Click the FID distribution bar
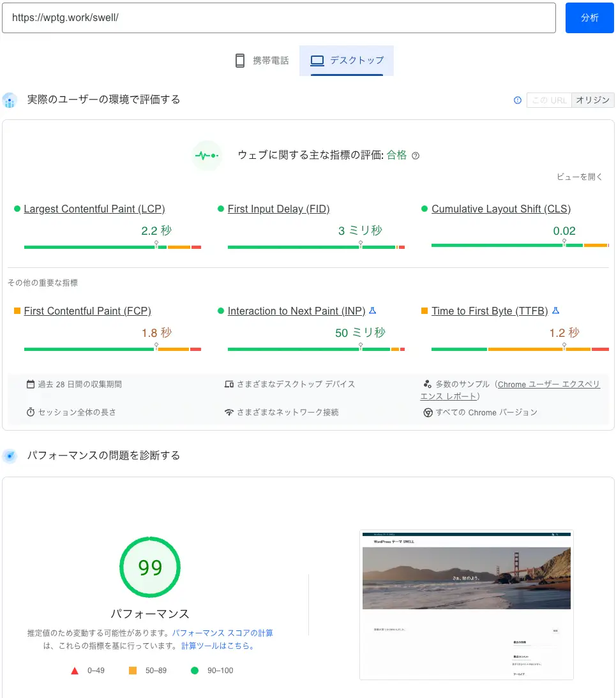 [x=316, y=247]
